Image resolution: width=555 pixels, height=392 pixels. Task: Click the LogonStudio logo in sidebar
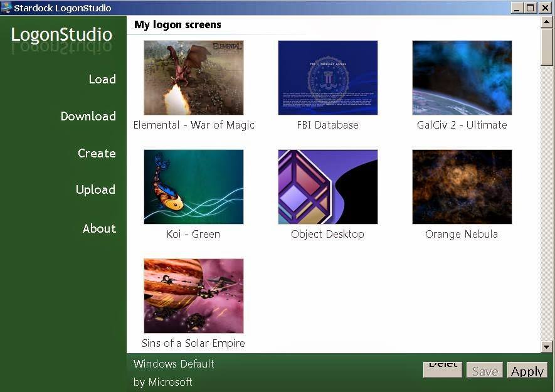tap(61, 35)
